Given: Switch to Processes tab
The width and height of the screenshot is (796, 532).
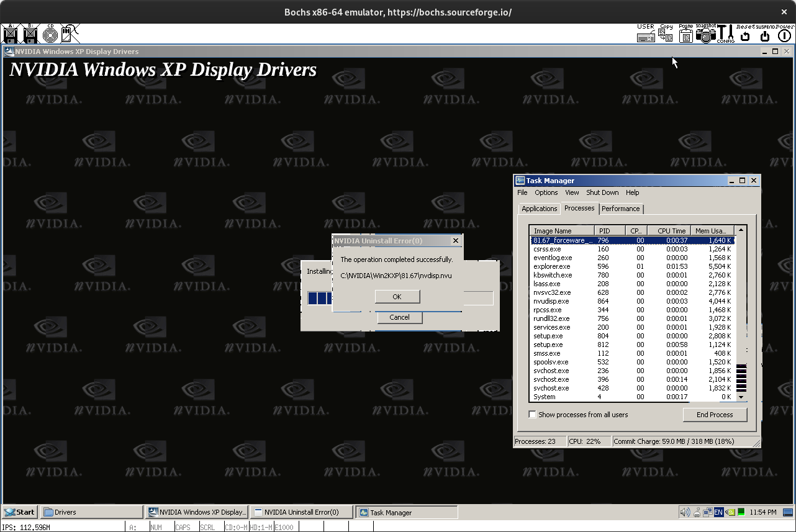Looking at the screenshot, I should point(579,208).
